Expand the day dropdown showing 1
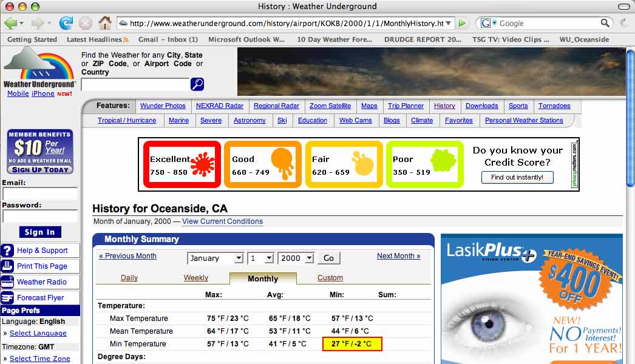Viewport: 635px width, 364px height. coord(260,258)
